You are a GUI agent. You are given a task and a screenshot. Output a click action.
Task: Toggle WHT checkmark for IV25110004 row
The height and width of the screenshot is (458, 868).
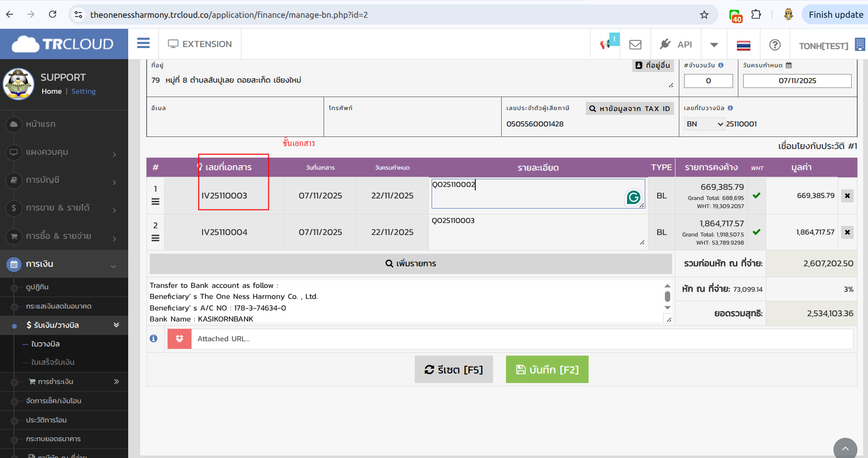coord(756,232)
